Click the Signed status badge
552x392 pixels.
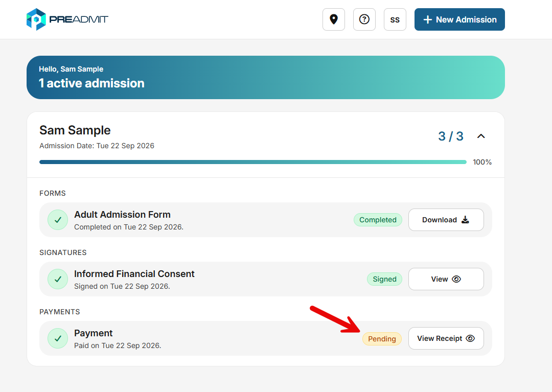coord(384,280)
